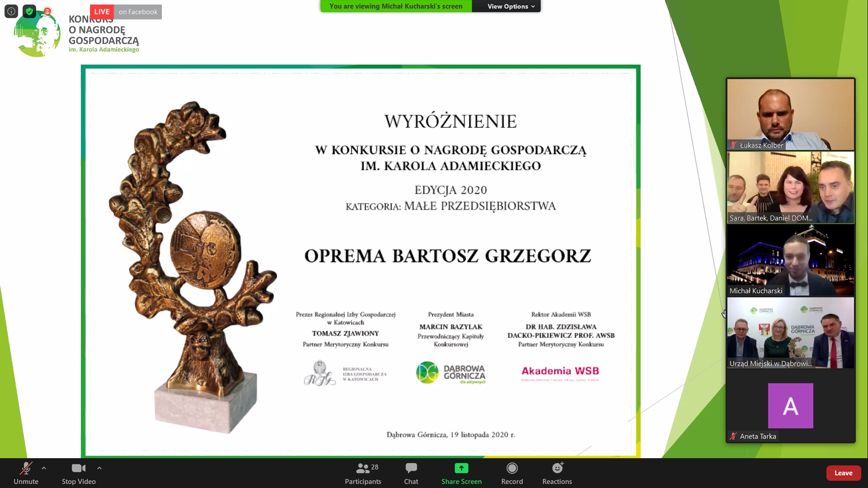Click the WYRÓŻNIENIE heading on slide

451,121
